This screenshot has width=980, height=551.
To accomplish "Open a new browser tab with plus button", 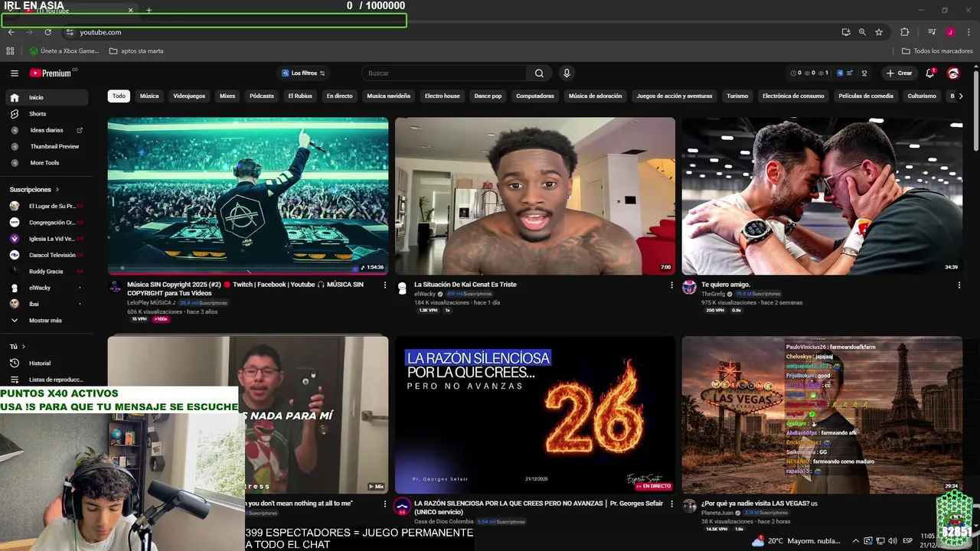I will point(149,11).
